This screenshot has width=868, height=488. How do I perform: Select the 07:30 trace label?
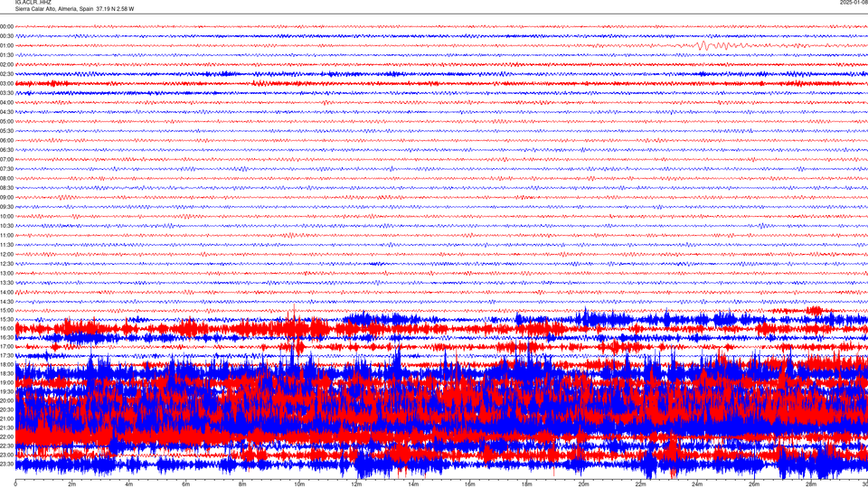pyautogui.click(x=6, y=169)
